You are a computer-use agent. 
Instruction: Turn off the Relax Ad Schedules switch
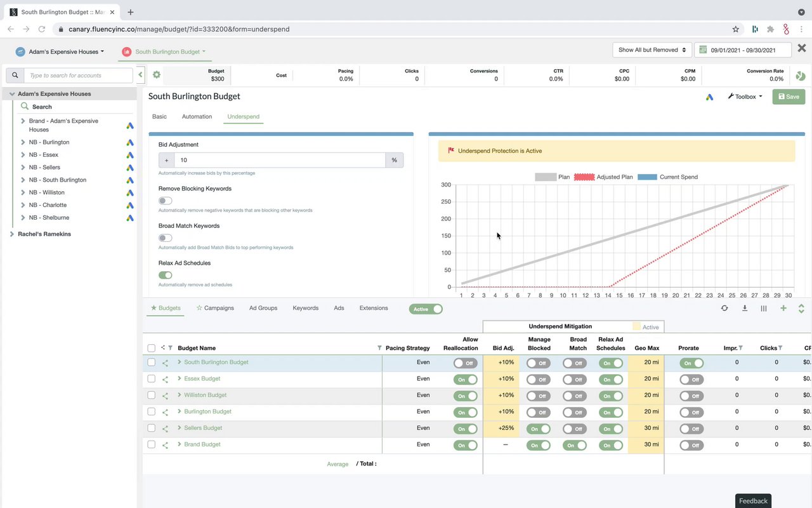tap(165, 276)
